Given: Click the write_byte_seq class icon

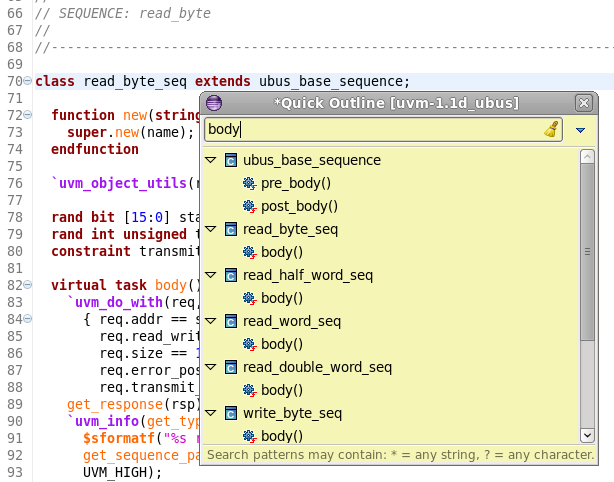Looking at the screenshot, I should pyautogui.click(x=231, y=413).
